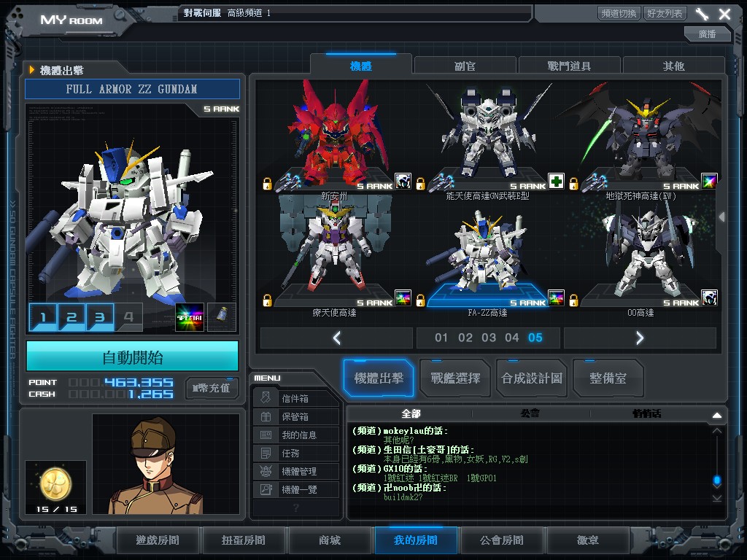Select page 02 of units

pos(465,338)
